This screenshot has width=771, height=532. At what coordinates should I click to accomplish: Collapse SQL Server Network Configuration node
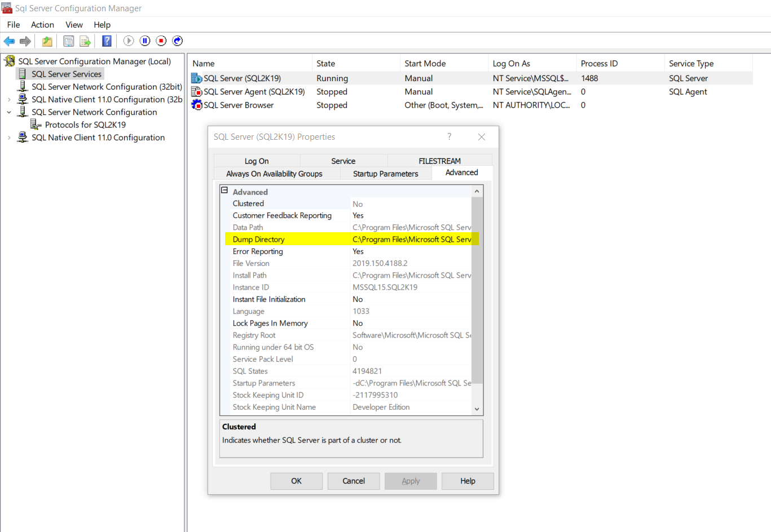pyautogui.click(x=9, y=112)
